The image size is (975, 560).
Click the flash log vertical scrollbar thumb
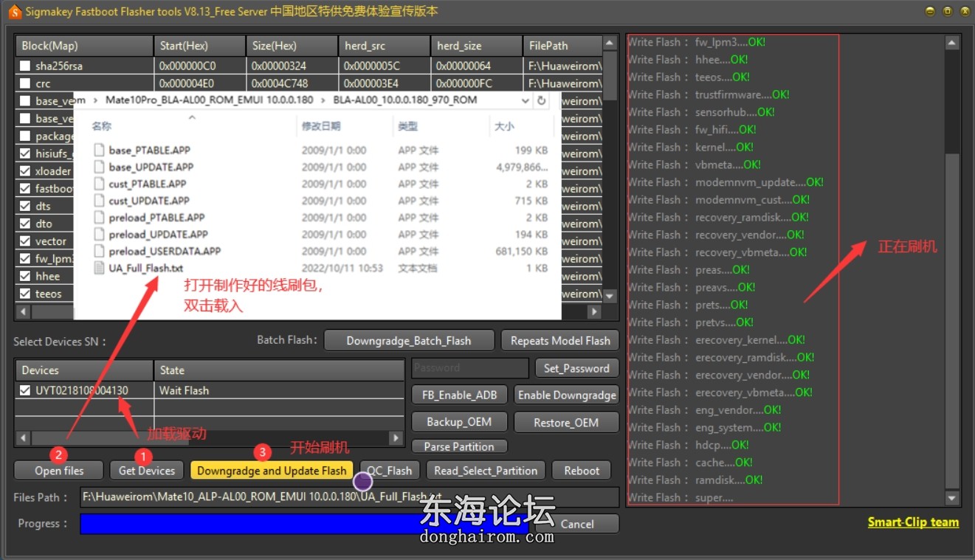click(952, 321)
